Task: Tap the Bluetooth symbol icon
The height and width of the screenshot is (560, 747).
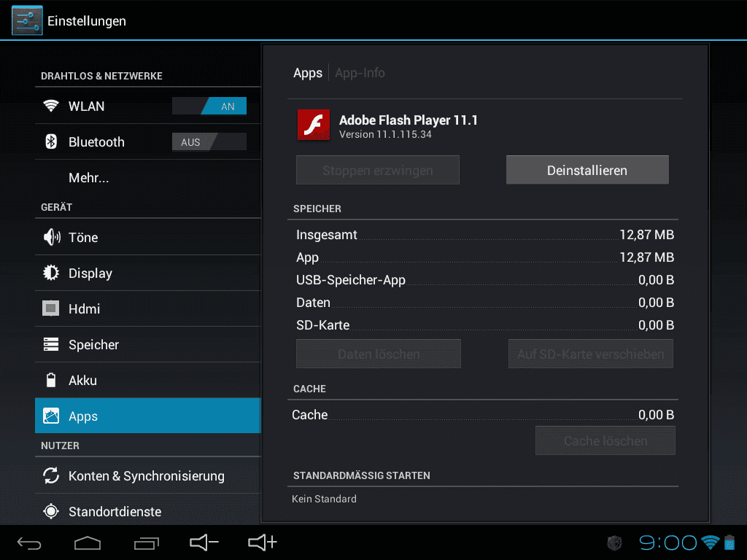Action: point(51,141)
